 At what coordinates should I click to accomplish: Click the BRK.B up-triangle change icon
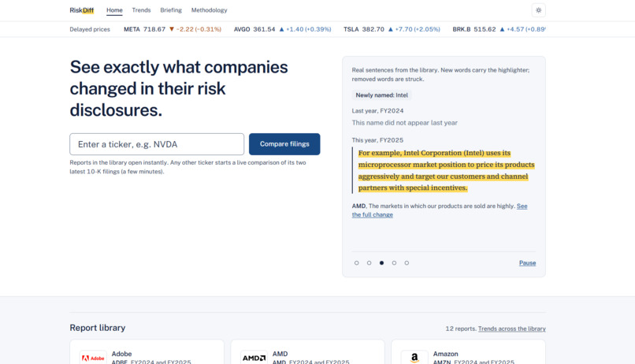[x=502, y=29]
